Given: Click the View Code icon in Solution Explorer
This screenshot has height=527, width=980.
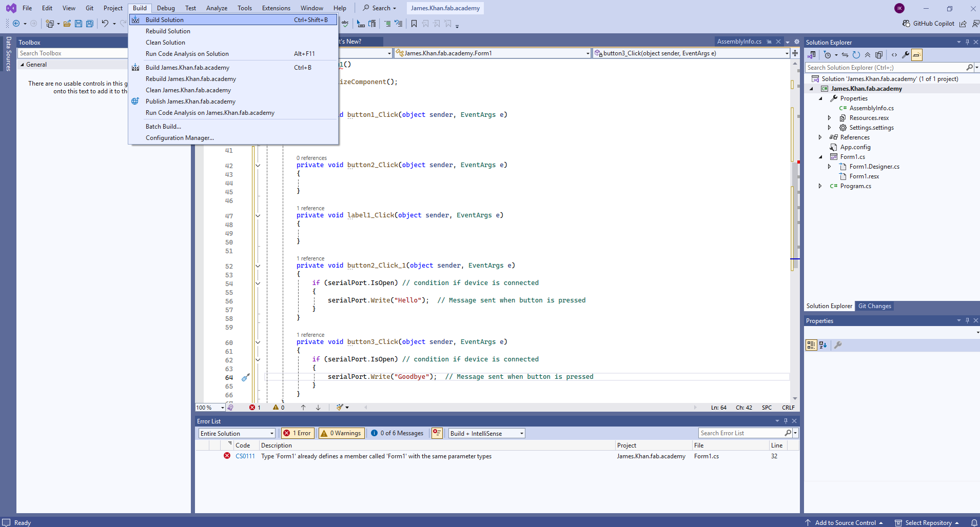Looking at the screenshot, I should (894, 55).
